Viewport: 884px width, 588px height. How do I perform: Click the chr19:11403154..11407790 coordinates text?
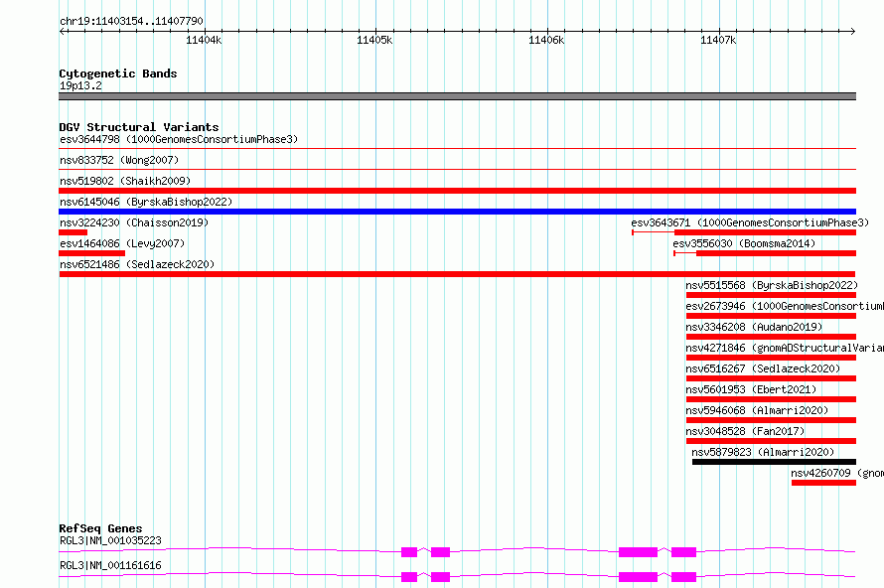[x=131, y=22]
